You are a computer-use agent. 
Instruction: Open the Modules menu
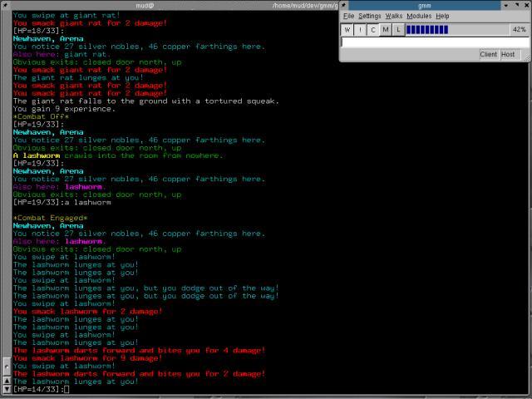tap(419, 16)
